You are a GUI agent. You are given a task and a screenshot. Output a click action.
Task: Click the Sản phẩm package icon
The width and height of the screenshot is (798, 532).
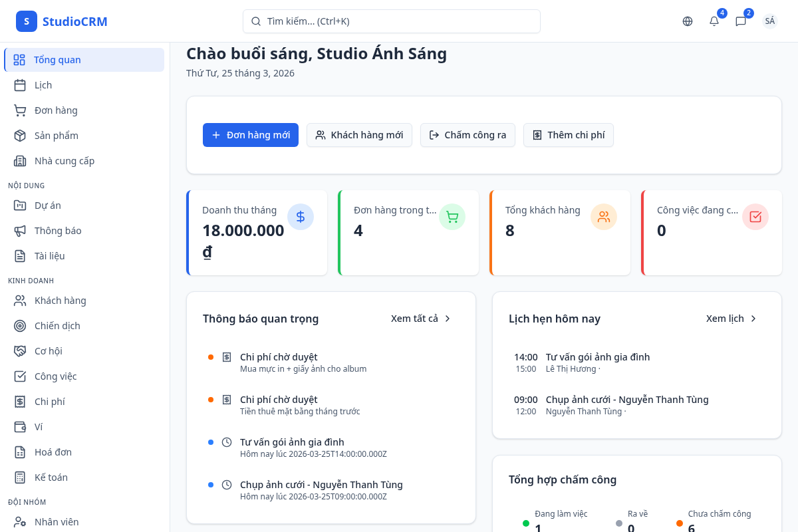21,135
